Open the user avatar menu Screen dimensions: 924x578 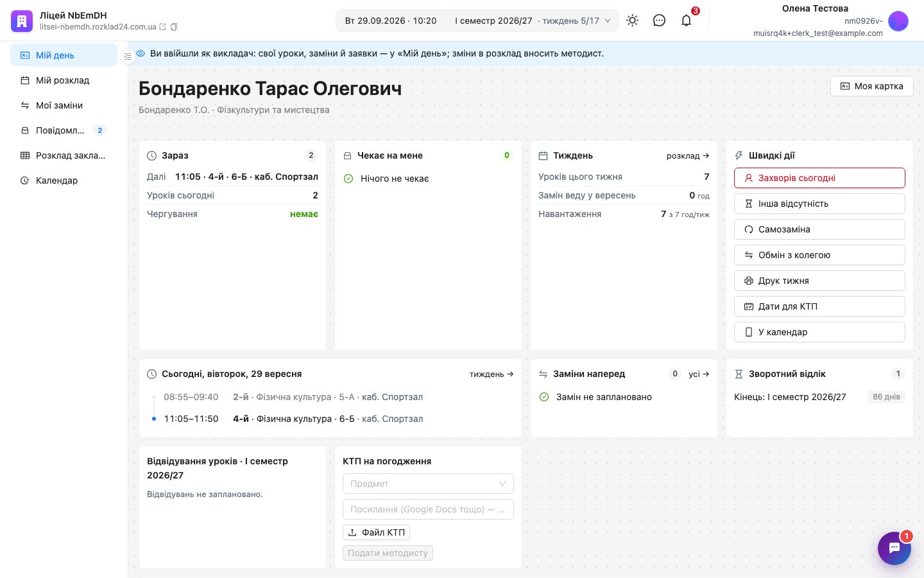[898, 21]
